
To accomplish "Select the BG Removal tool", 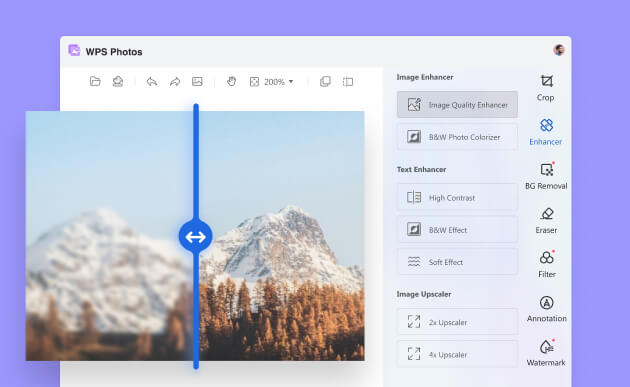I will point(546,176).
